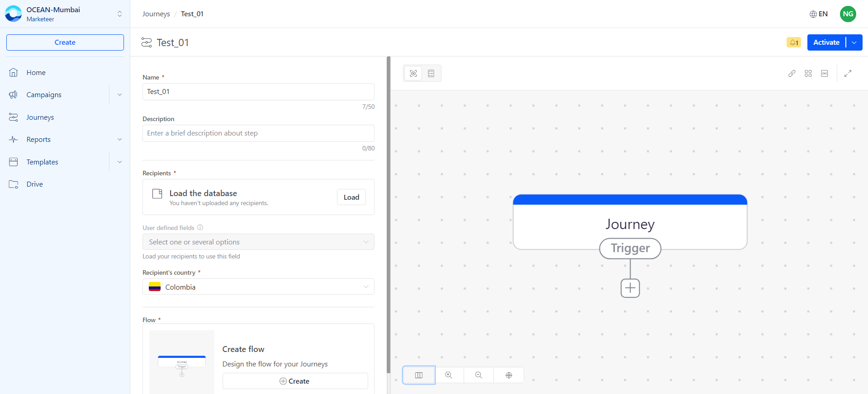868x394 pixels.
Task: Expand the Campaigns submenu chevron
Action: point(119,94)
